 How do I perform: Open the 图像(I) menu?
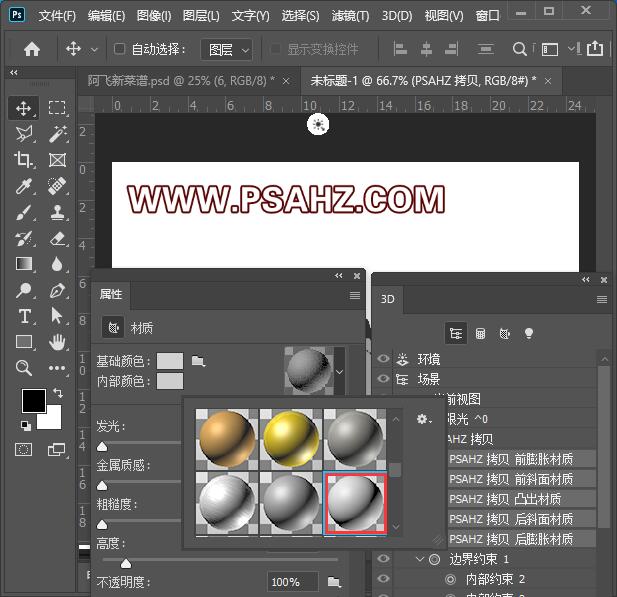coord(154,16)
